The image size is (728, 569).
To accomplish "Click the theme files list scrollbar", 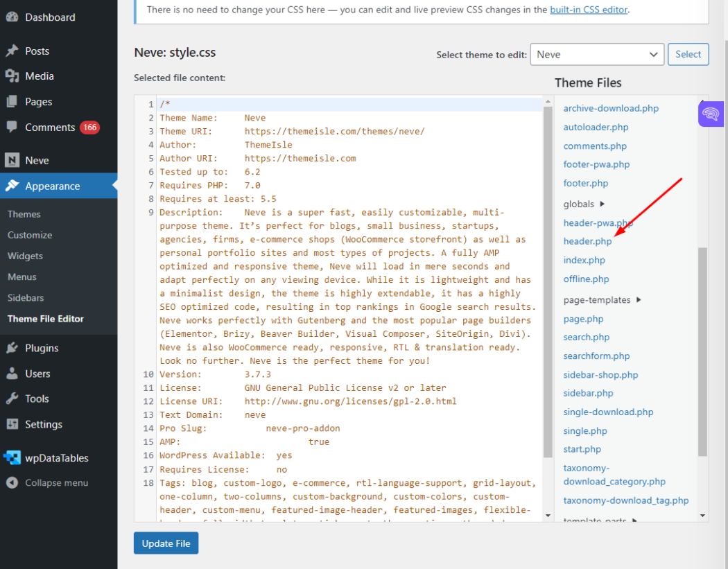I will [x=702, y=347].
